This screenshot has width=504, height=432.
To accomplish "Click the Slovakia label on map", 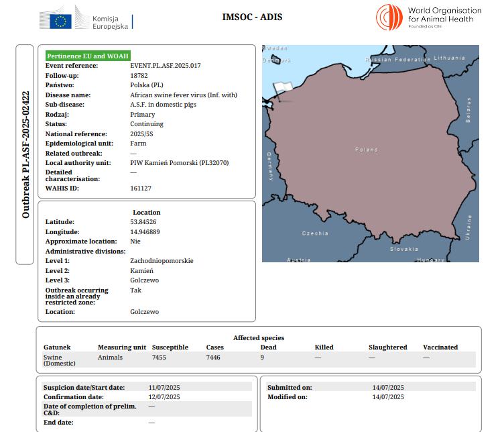I will (x=404, y=249).
